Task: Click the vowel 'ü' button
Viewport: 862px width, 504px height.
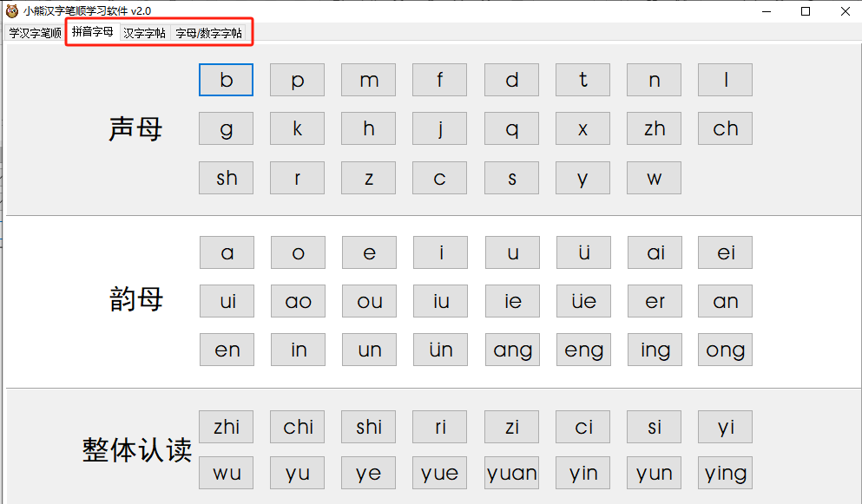Action: point(583,252)
